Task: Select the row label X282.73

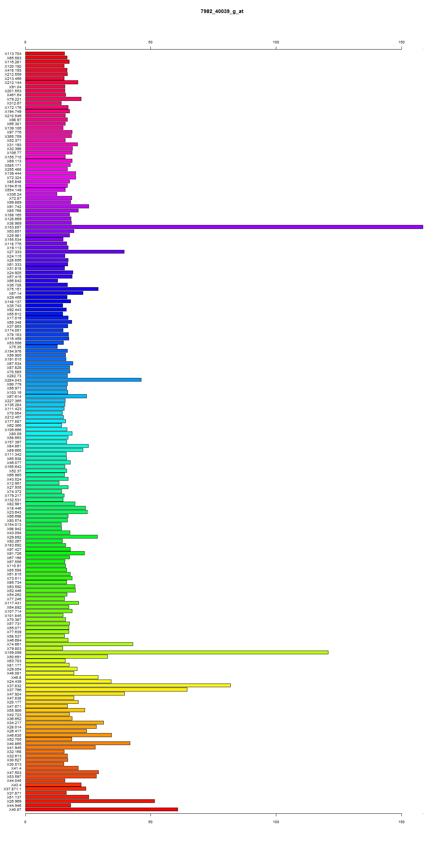Action: pos(14,376)
